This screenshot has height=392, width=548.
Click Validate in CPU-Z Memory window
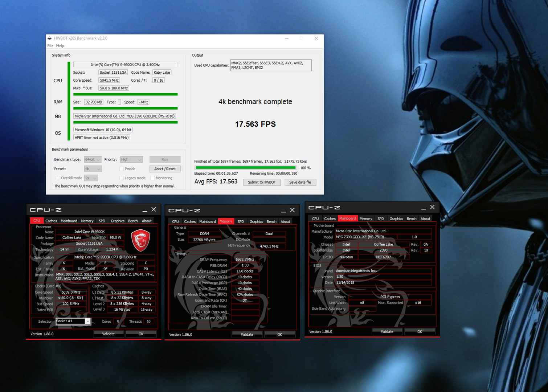tap(247, 335)
